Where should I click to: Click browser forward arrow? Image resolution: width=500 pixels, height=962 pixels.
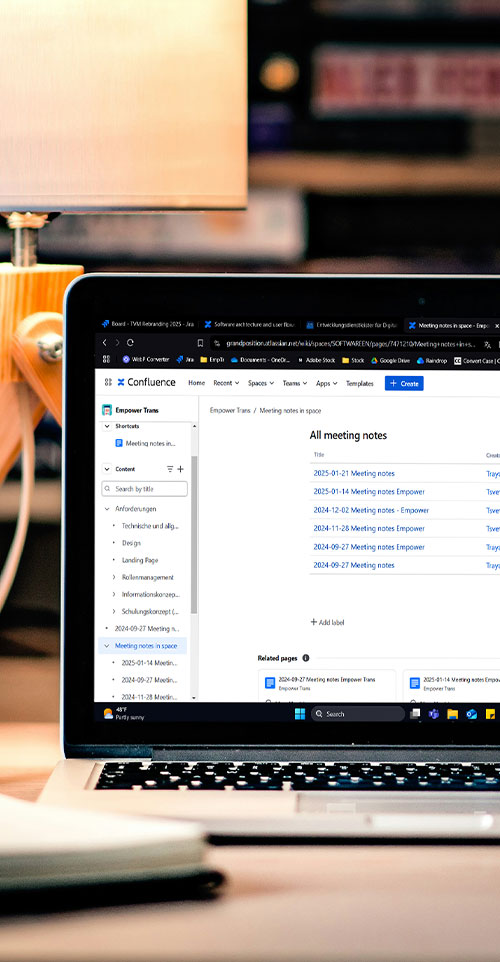(x=117, y=342)
